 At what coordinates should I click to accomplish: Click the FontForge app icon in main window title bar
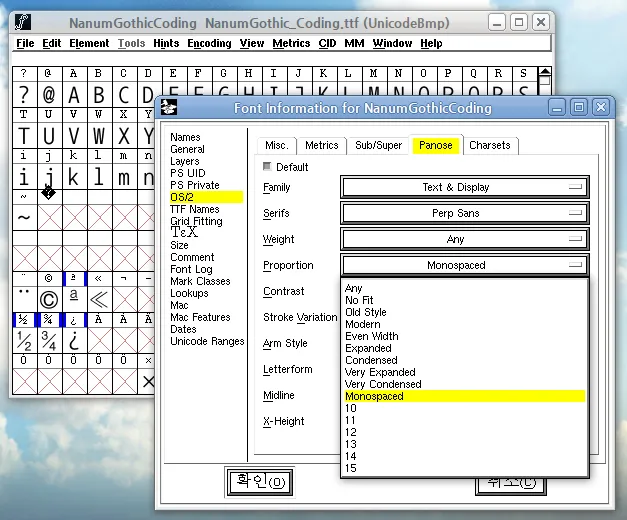23,22
